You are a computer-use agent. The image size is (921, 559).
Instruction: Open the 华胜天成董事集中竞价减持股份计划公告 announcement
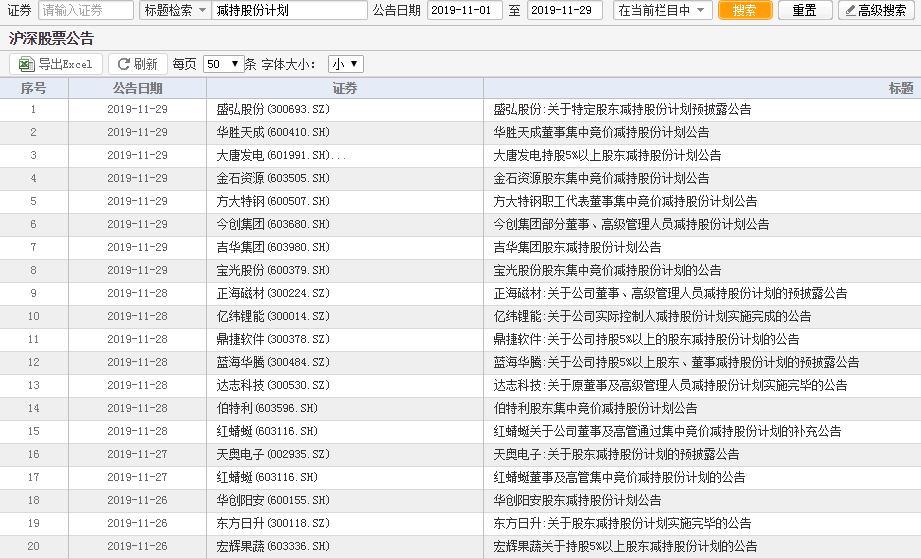click(601, 132)
